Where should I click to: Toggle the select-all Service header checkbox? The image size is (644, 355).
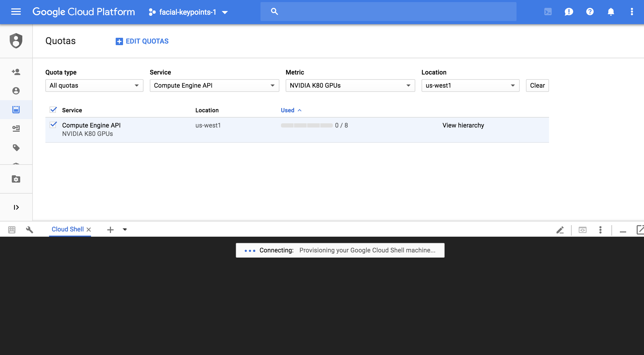click(53, 110)
